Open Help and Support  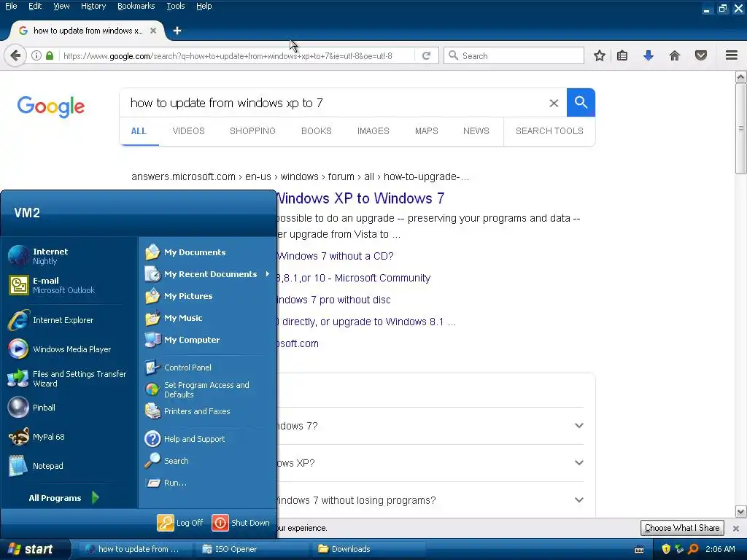tap(185, 438)
